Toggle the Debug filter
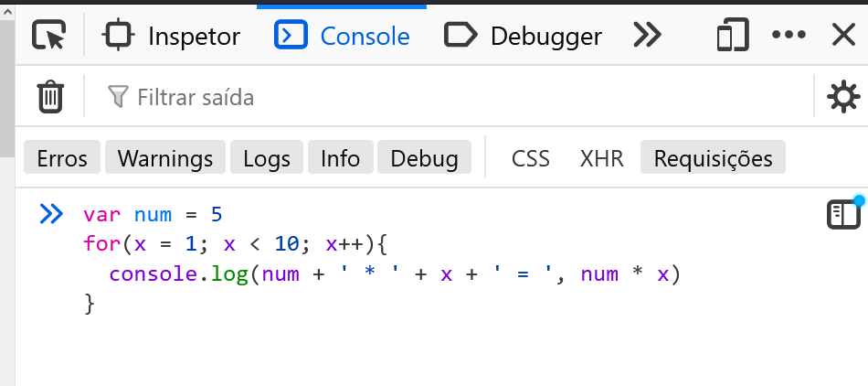 coord(424,158)
